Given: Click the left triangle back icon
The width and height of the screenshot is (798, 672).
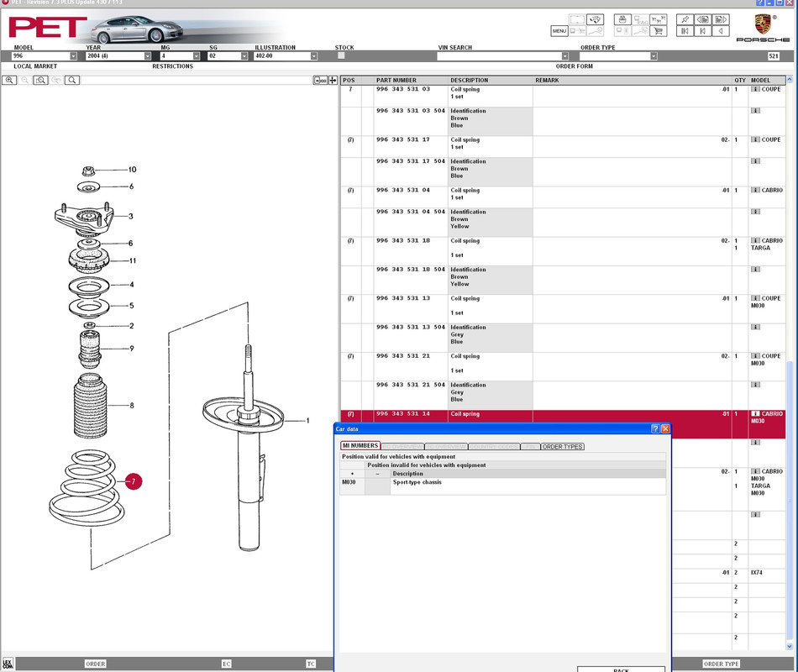Looking at the screenshot, I should (721, 31).
